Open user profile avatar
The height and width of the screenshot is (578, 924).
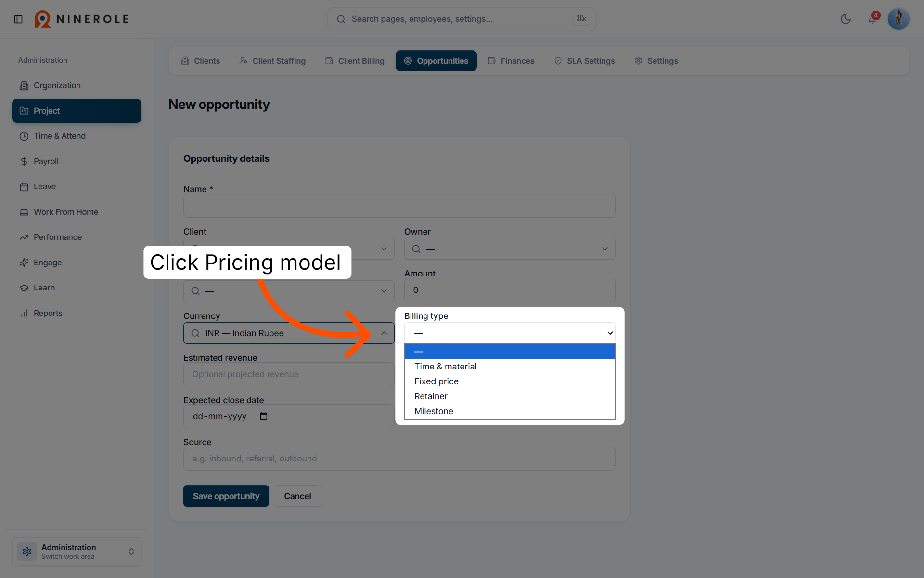[898, 19]
